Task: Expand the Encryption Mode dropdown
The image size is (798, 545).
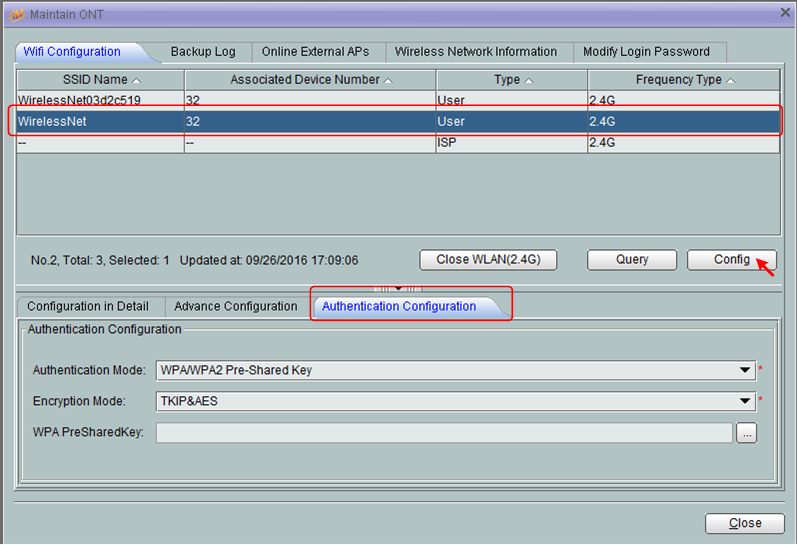Action: [745, 402]
